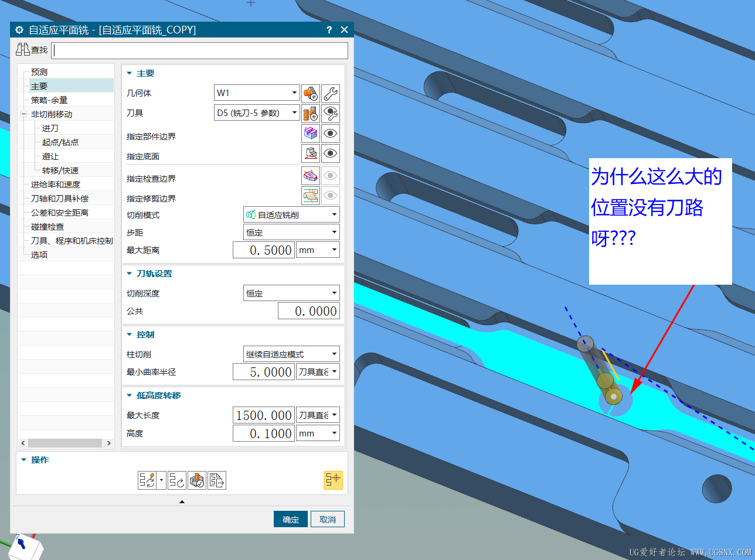Collapse the 低高度转移 section
This screenshot has height=560, width=755.
tap(130, 395)
